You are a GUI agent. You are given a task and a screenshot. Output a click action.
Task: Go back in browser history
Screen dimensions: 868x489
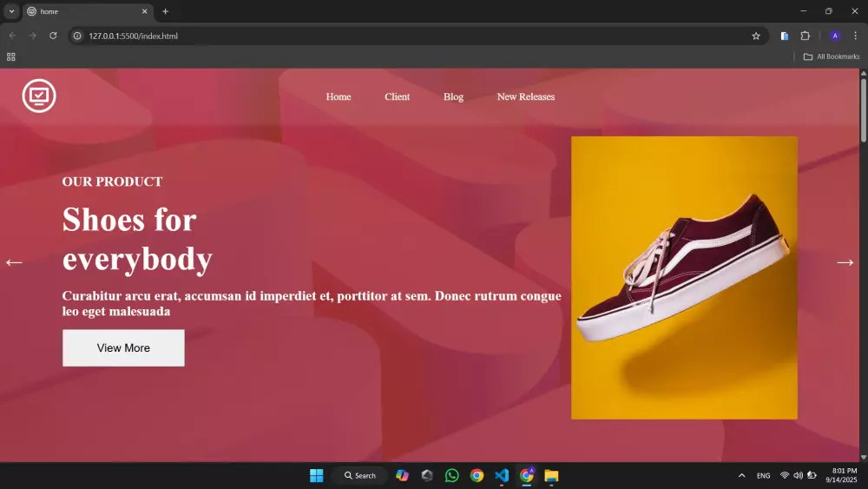point(12,36)
